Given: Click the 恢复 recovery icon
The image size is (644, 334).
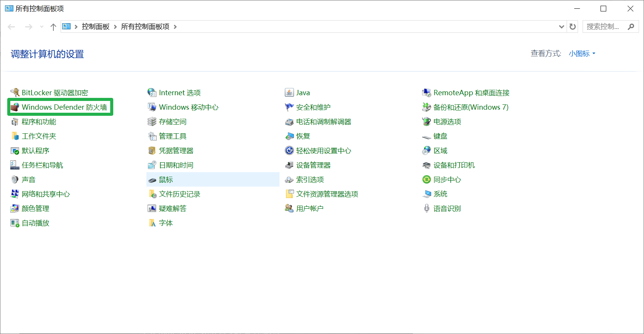Looking at the screenshot, I should tap(289, 136).
